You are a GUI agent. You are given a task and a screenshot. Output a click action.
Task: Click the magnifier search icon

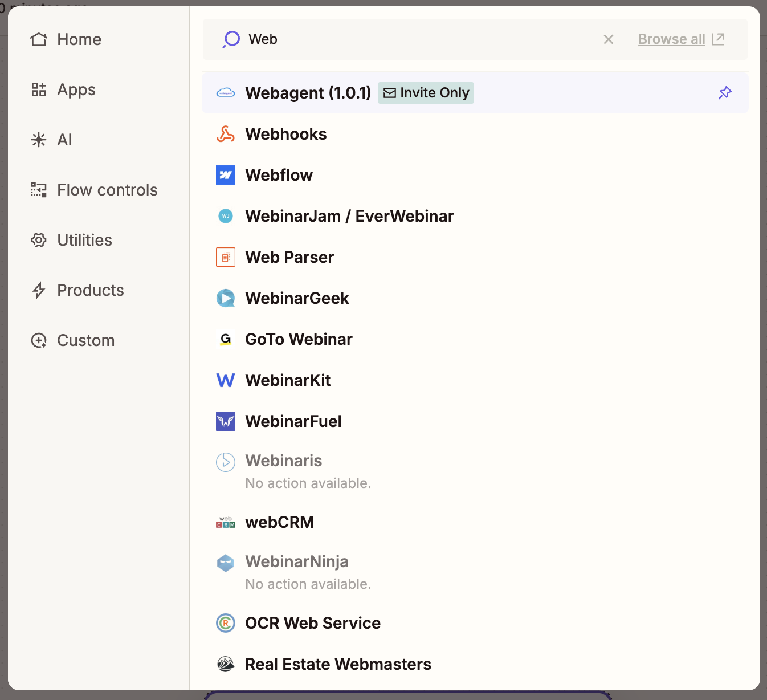[231, 39]
